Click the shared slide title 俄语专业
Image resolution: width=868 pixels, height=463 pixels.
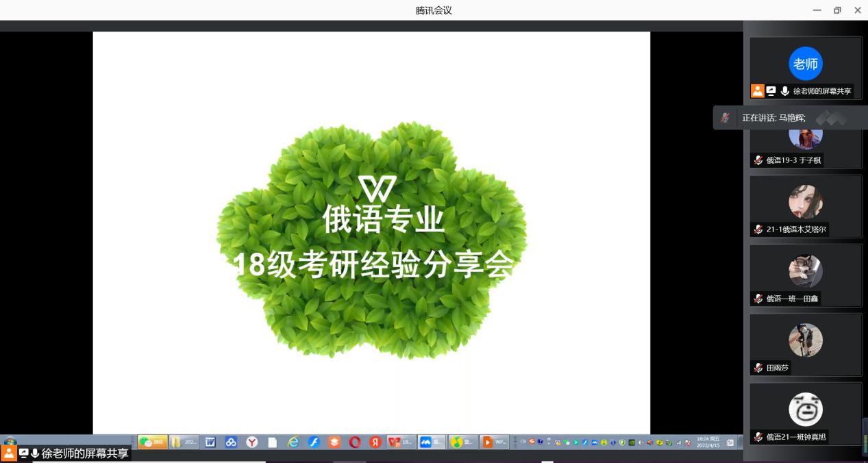point(383,221)
